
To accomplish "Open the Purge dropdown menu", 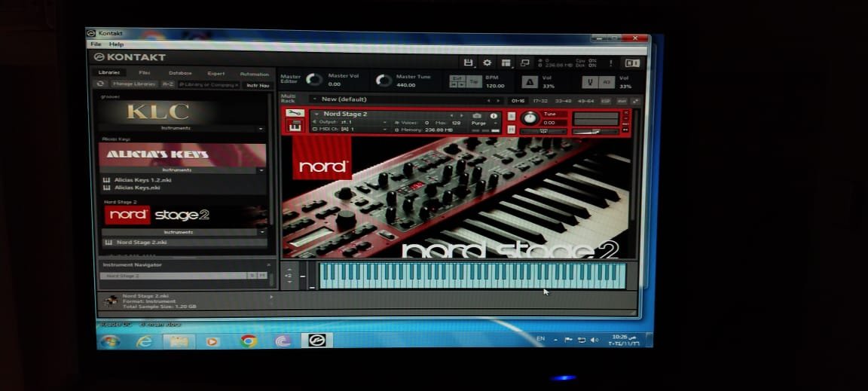I will coord(485,123).
